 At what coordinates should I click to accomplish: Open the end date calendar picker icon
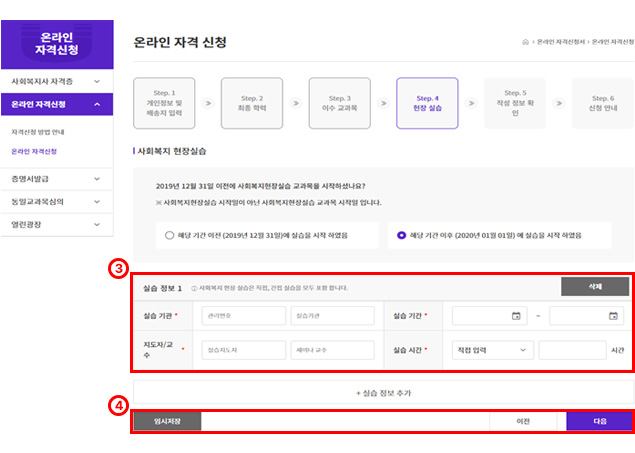pos(613,316)
